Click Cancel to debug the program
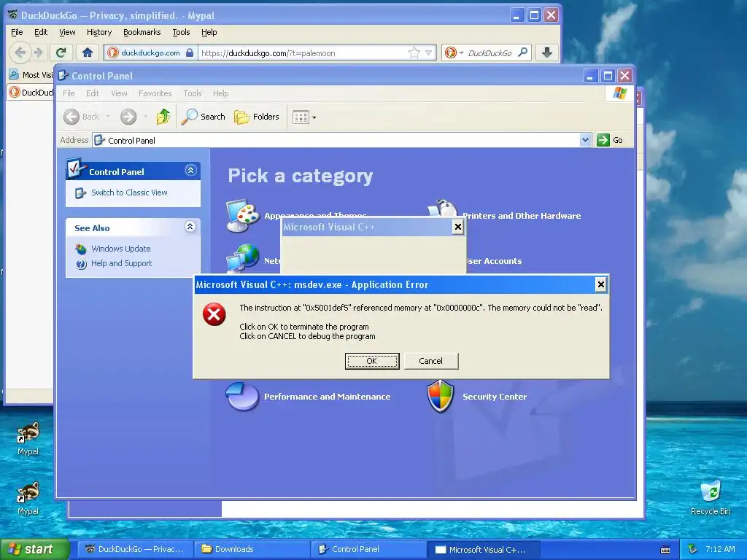 pos(430,361)
